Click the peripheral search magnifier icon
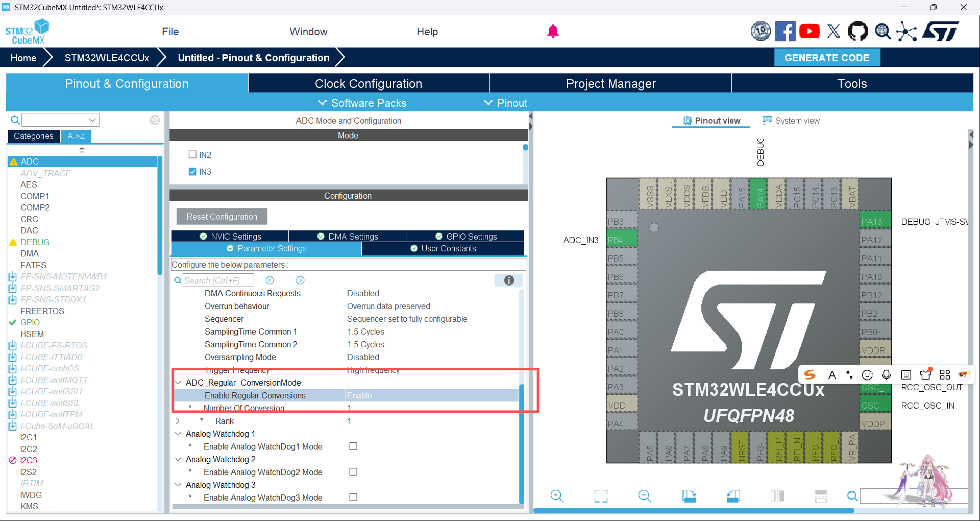This screenshot has height=521, width=980. pos(15,120)
